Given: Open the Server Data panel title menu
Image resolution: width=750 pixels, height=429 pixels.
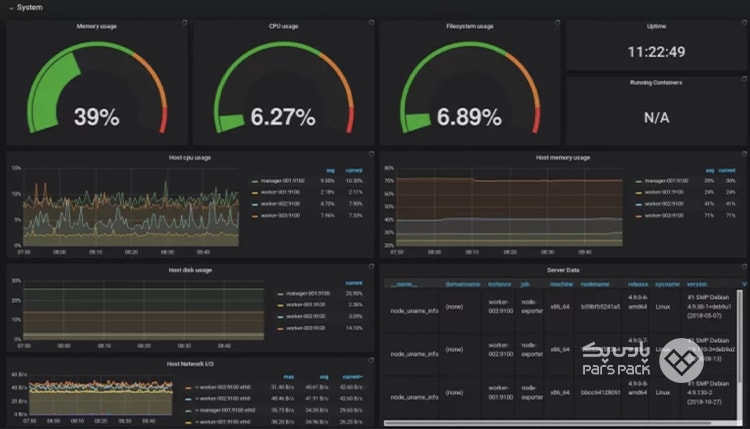Looking at the screenshot, I should click(x=563, y=270).
